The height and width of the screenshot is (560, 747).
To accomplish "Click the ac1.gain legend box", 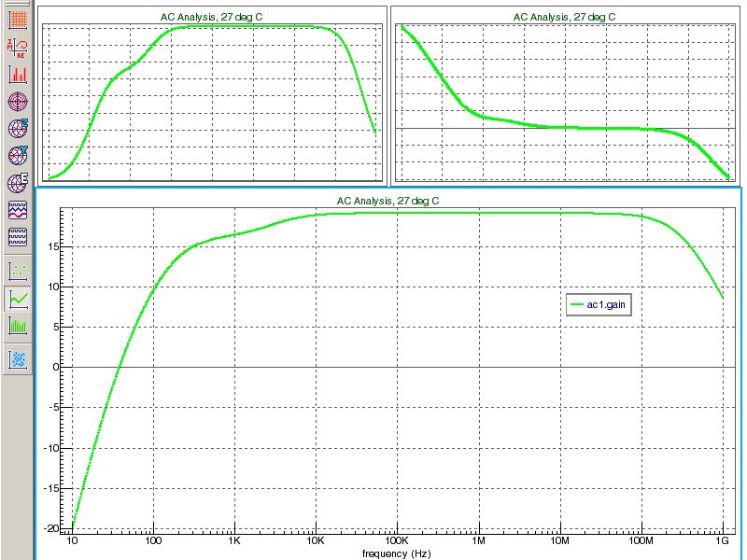I will pyautogui.click(x=599, y=305).
